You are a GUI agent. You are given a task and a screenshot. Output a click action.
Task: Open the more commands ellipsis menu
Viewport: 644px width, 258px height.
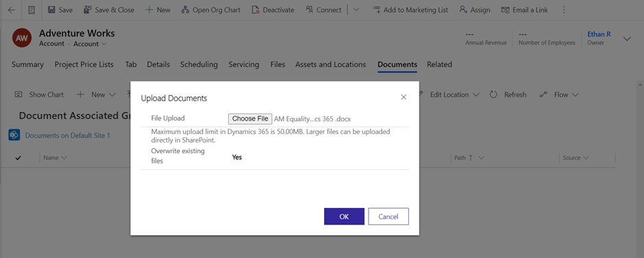(x=564, y=10)
